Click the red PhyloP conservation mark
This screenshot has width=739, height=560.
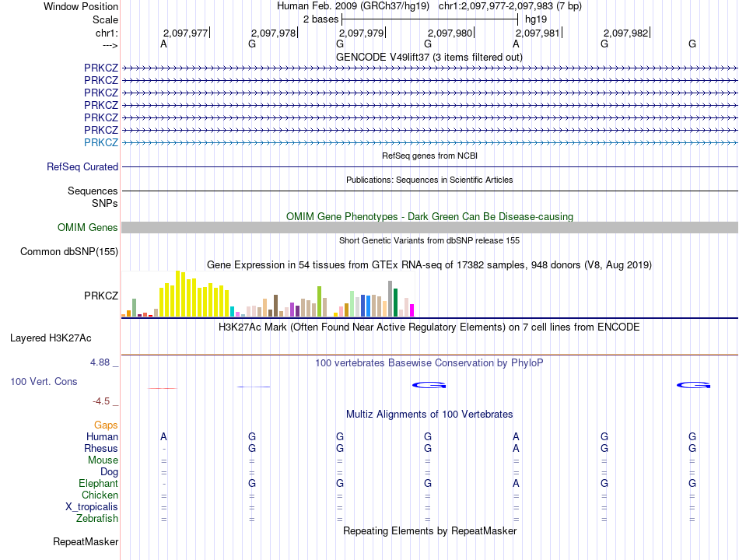pyautogui.click(x=163, y=388)
